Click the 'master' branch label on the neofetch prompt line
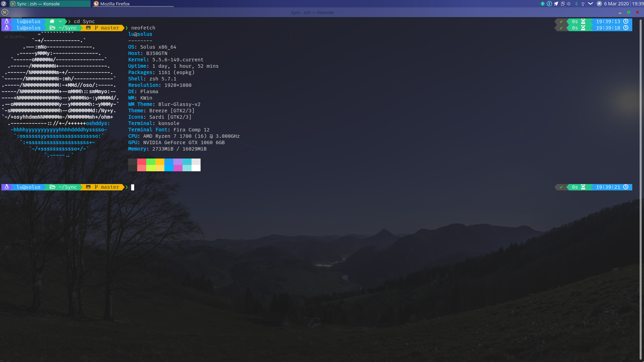Image resolution: width=644 pixels, height=362 pixels. click(110, 28)
